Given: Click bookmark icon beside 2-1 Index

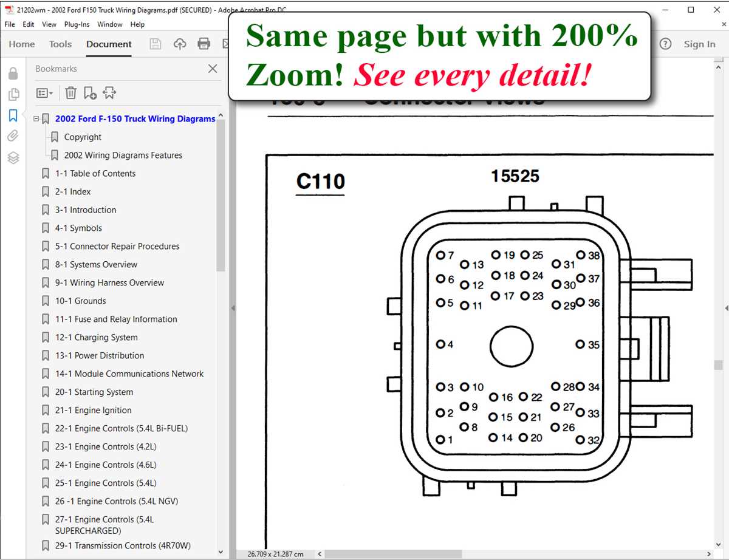Looking at the screenshot, I should pyautogui.click(x=46, y=192).
